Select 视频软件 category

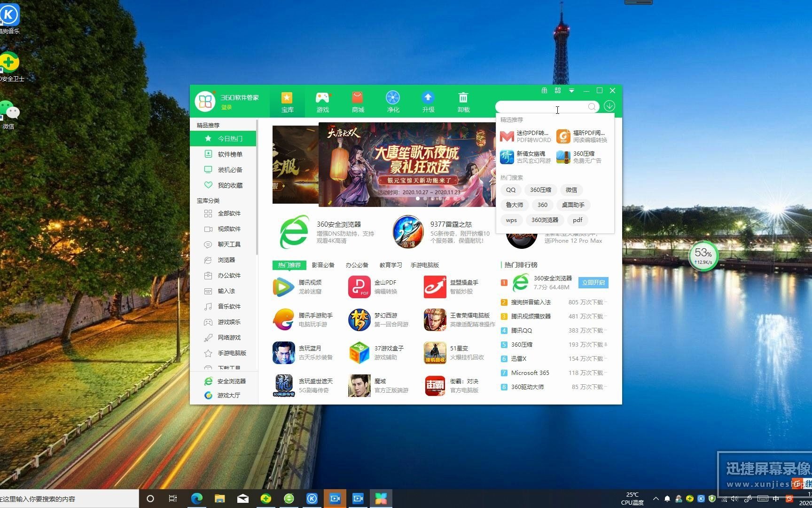tap(223, 229)
